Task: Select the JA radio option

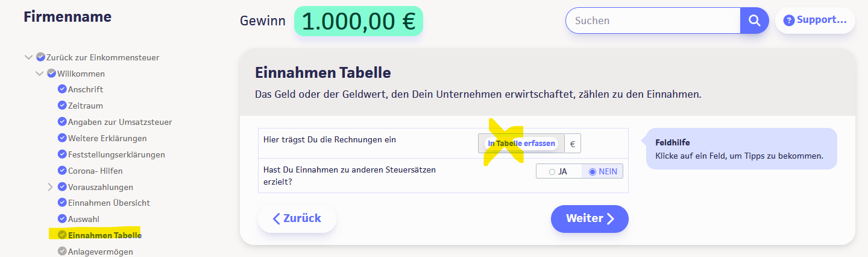Action: 552,172
